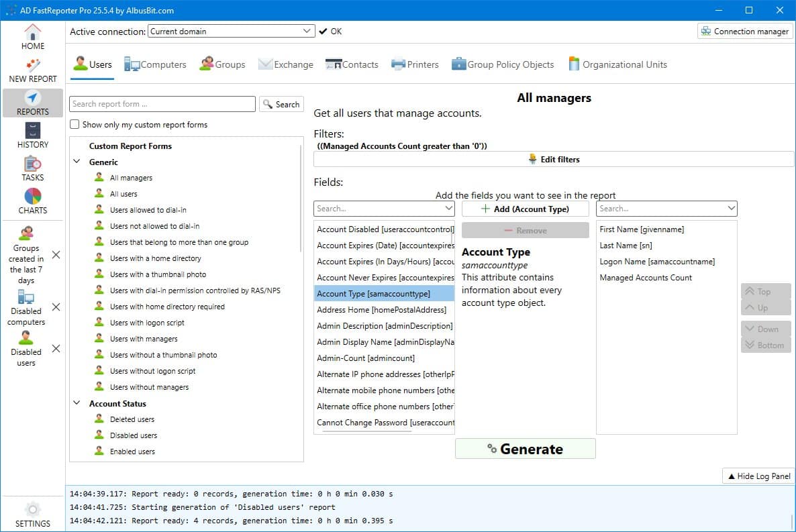The width and height of the screenshot is (796, 532).
Task: Click the Generate button
Action: coord(526,449)
